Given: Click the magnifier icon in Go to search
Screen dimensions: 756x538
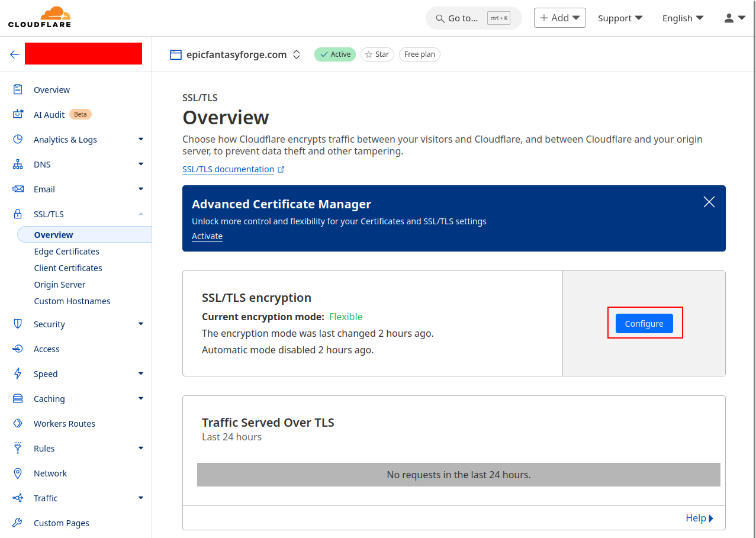Looking at the screenshot, I should [440, 18].
